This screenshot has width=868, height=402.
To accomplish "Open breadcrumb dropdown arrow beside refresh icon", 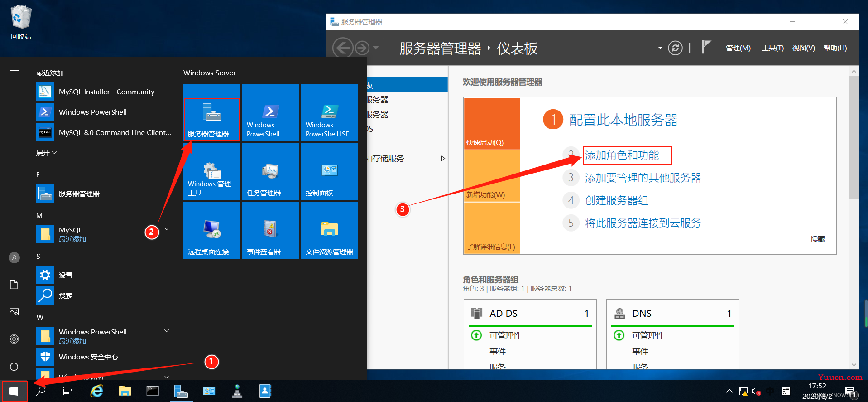I will 660,48.
